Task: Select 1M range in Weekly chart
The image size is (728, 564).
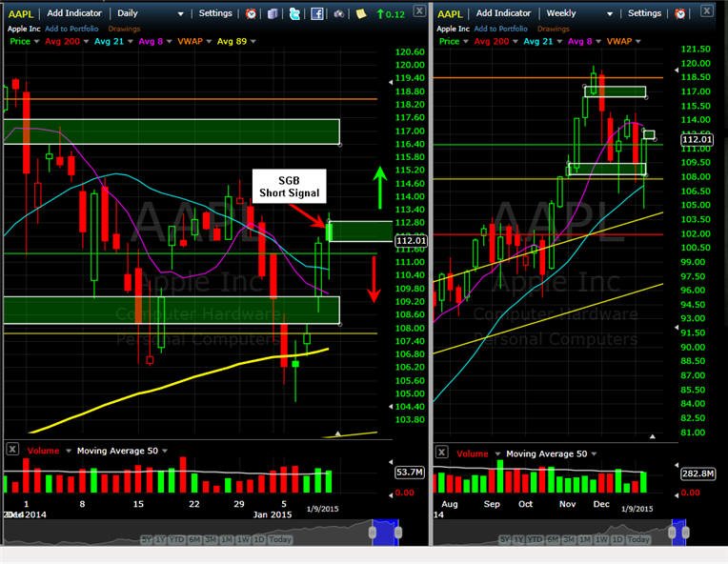Action: (585, 539)
